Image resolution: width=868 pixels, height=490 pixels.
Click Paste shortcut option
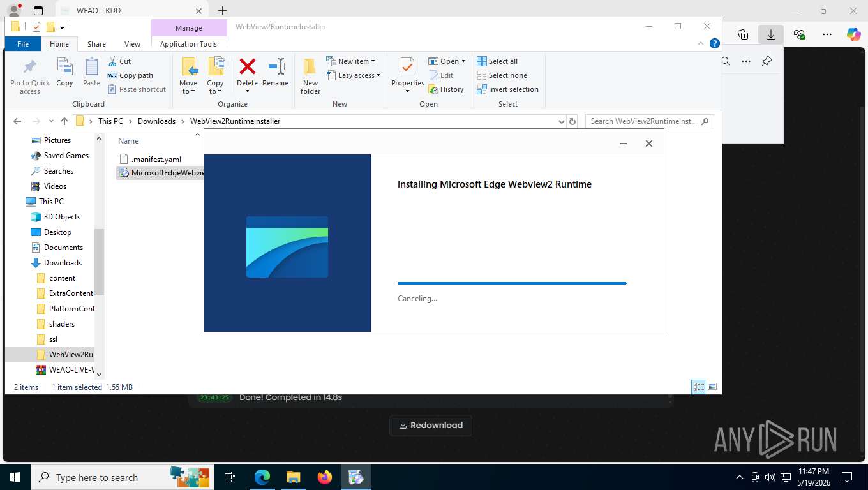pos(137,89)
